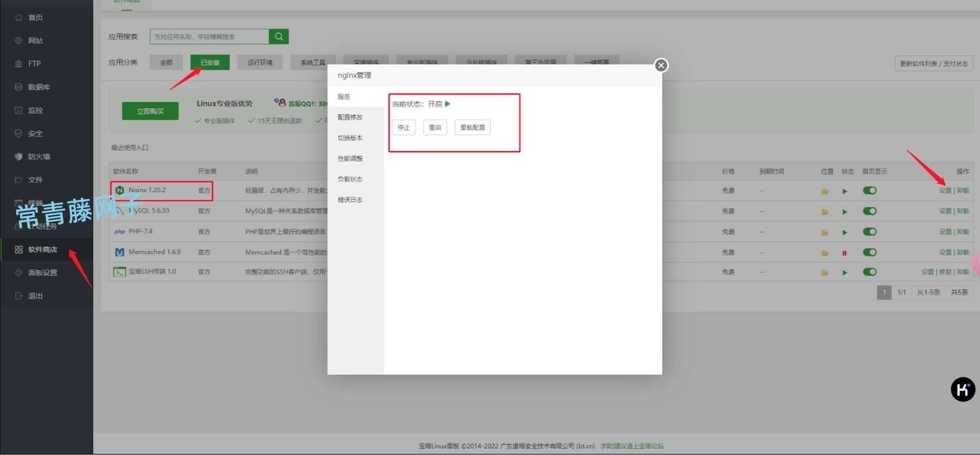Click the Memcached 1.6.9 software name
Screen dimensions: 980x455
point(154,252)
